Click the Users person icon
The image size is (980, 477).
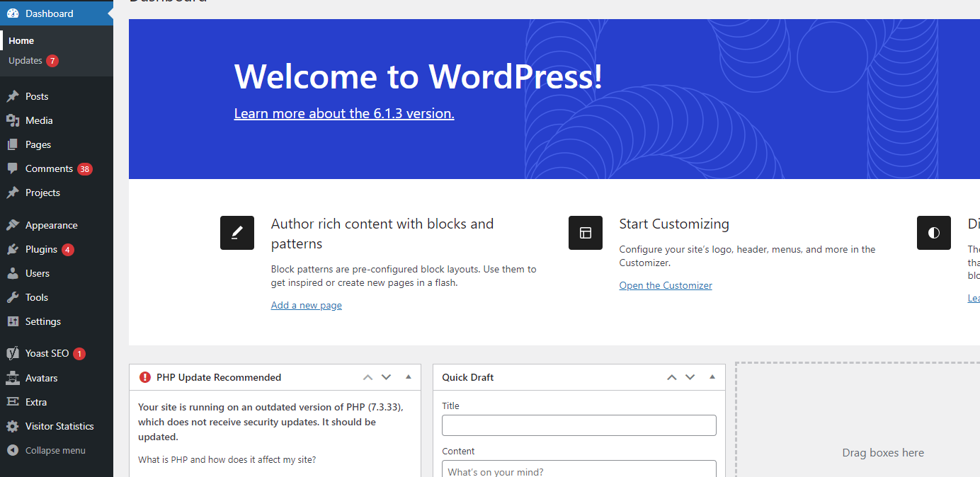[13, 273]
